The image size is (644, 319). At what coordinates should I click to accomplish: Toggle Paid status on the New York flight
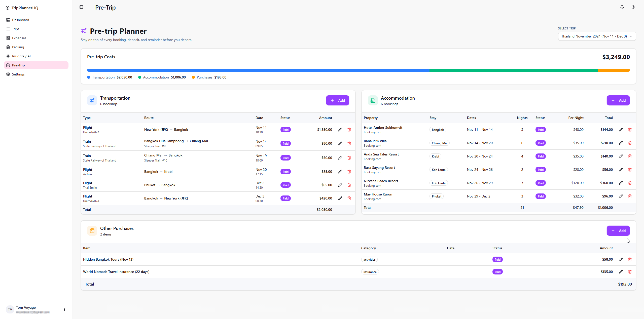point(285,129)
